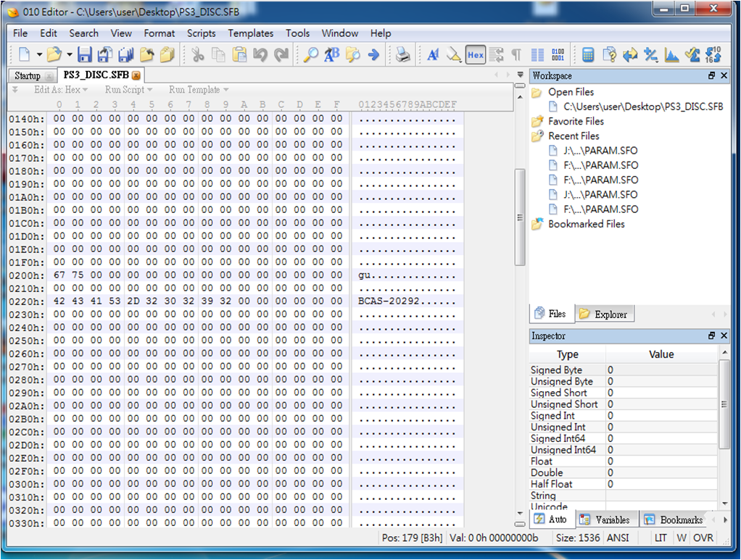Open the File menu
Image resolution: width=741 pixels, height=560 pixels.
point(20,33)
